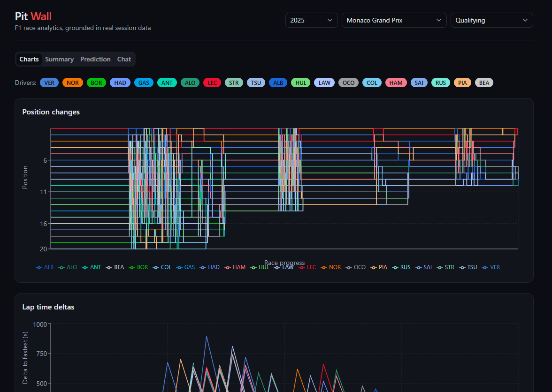Click HAD in the position chart legend
This screenshot has width=552, height=392.
209,267
